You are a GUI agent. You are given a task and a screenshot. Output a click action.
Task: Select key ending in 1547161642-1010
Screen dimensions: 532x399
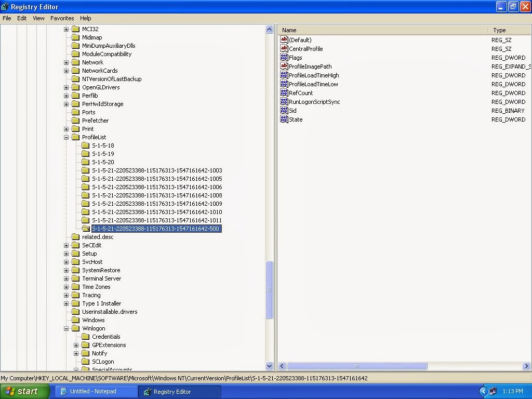157,212
